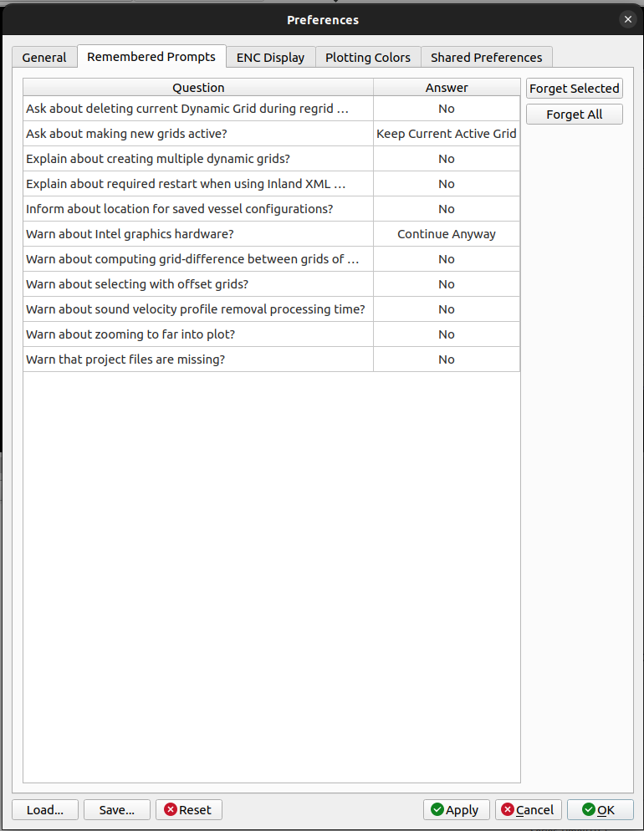Select the Shared Preferences tab
The image size is (644, 831).
click(x=486, y=58)
